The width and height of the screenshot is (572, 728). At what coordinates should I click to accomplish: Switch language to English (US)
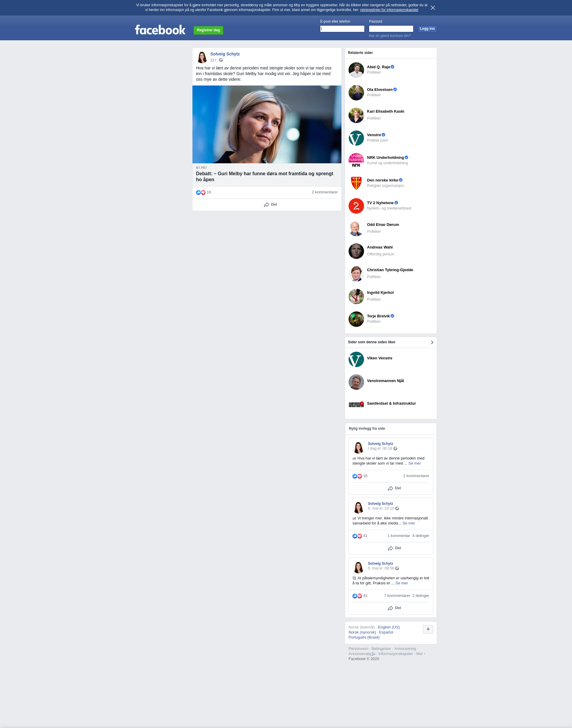(388, 627)
